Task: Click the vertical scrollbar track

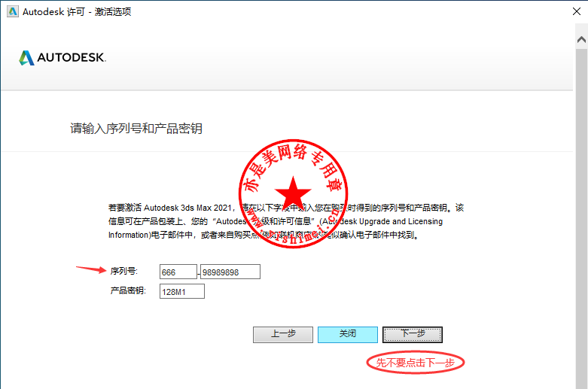Action: coord(582,217)
